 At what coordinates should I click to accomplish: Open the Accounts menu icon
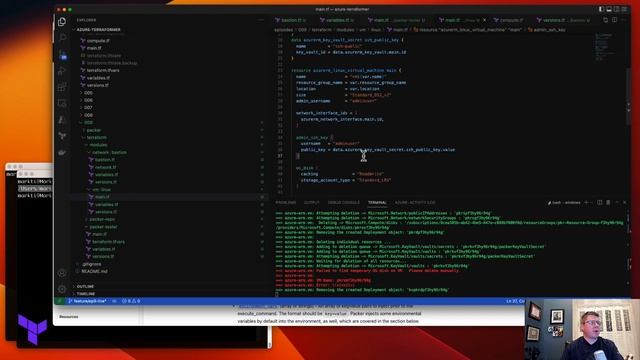[x=62, y=273]
